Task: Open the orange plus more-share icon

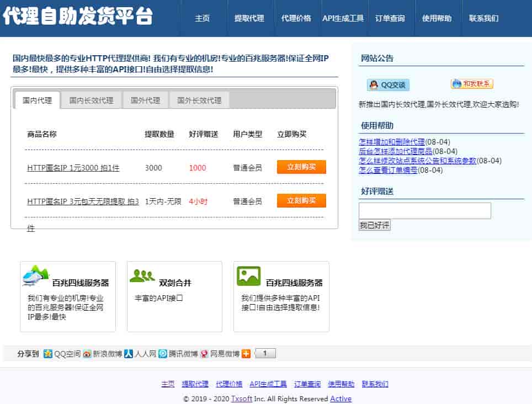Action: click(x=246, y=354)
